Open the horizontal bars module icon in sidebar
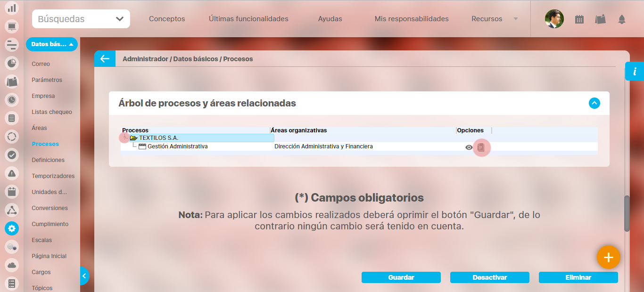This screenshot has height=292, width=644. click(12, 45)
